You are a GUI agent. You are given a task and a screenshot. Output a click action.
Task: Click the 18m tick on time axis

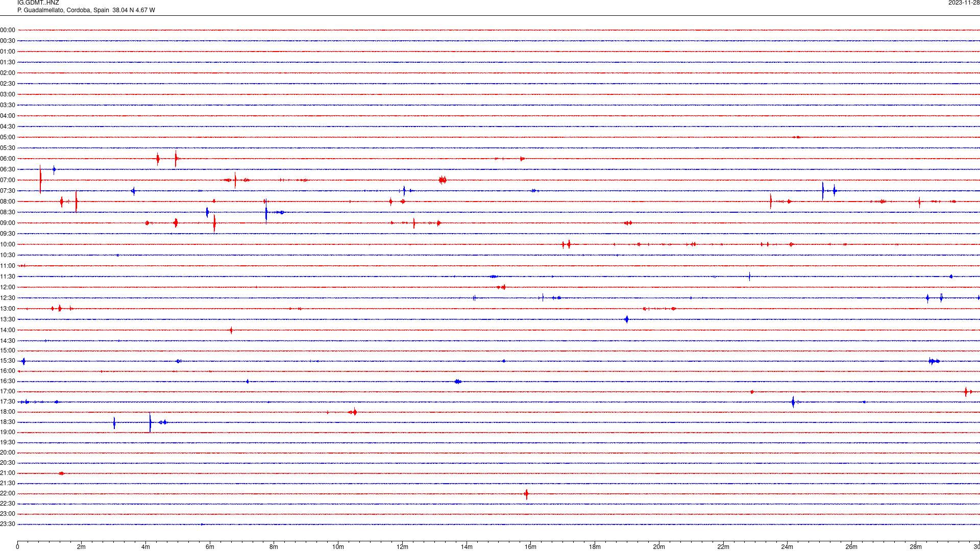click(595, 547)
